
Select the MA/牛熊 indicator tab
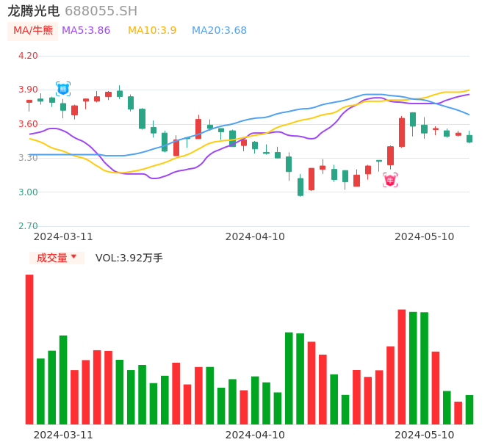pos(33,31)
